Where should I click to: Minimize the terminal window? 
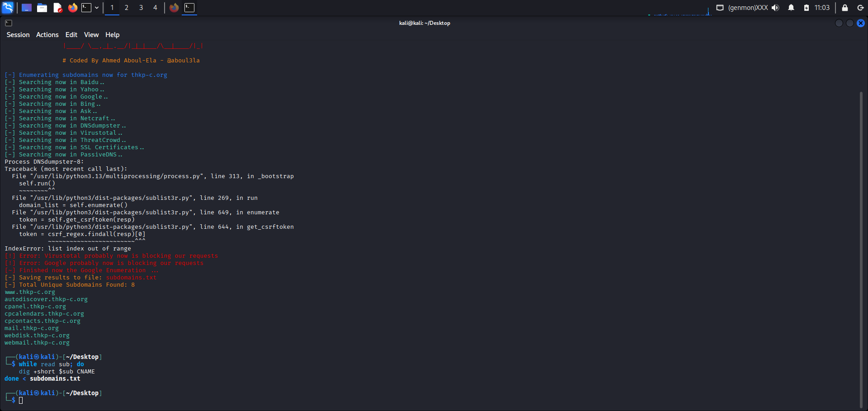839,23
